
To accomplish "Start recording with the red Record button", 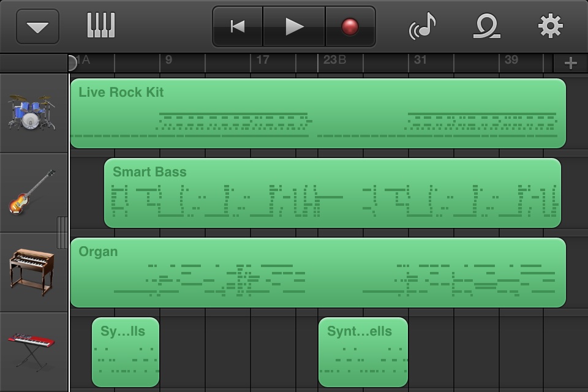I will (x=350, y=26).
